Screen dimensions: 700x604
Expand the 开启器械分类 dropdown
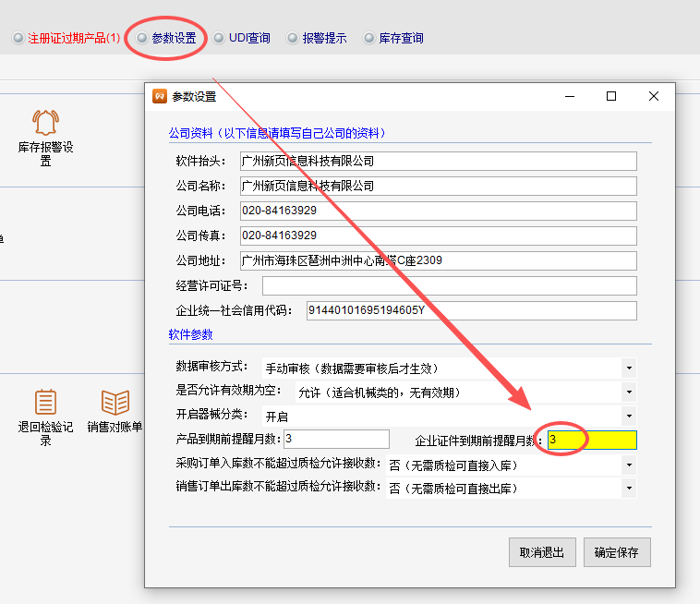tap(629, 417)
